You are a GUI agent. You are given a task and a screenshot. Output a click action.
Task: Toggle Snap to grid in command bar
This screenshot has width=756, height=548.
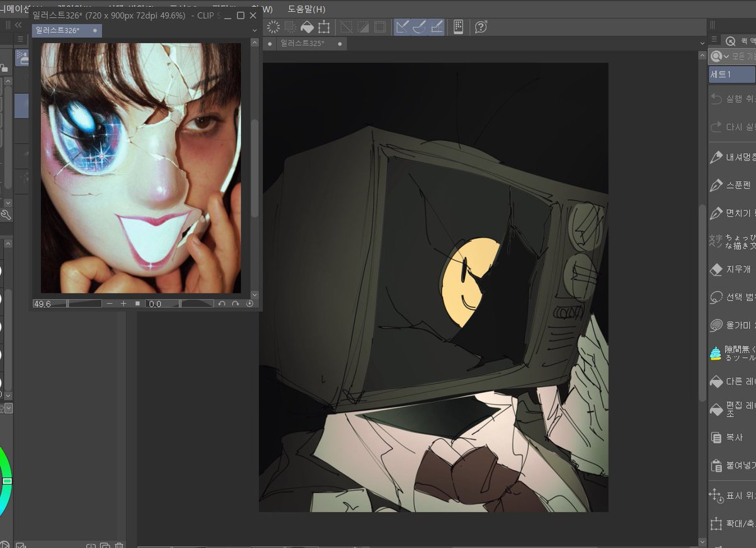(x=437, y=27)
